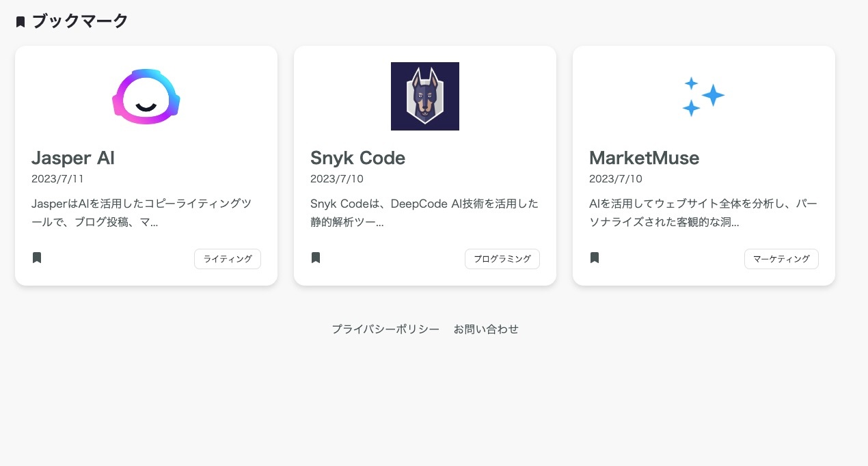
Task: Click the bookmark icon beside the ブックマーク heading
Action: [x=21, y=22]
